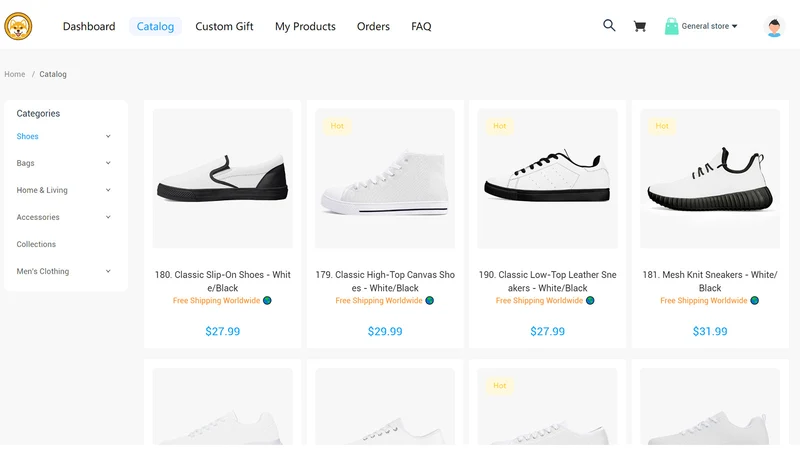Expand the Men's Clothing category chevron
This screenshot has width=800, height=450.
(x=108, y=271)
